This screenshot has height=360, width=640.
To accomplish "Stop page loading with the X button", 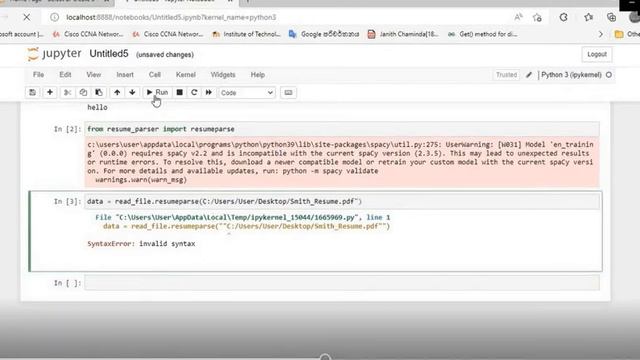I will point(27,17).
